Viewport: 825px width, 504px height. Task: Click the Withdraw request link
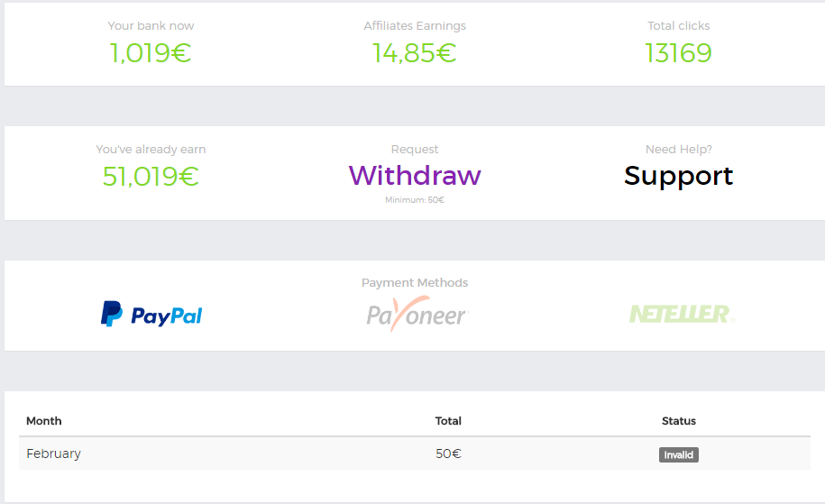415,175
